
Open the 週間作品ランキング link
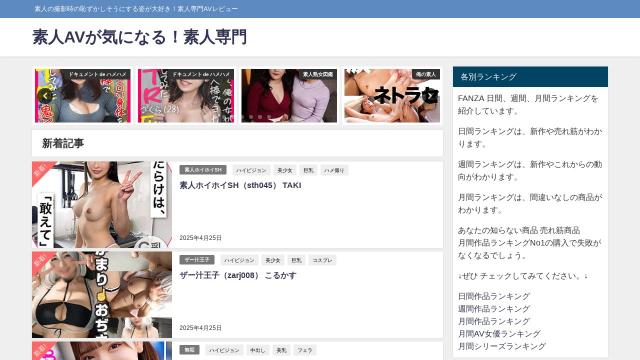tap(493, 309)
